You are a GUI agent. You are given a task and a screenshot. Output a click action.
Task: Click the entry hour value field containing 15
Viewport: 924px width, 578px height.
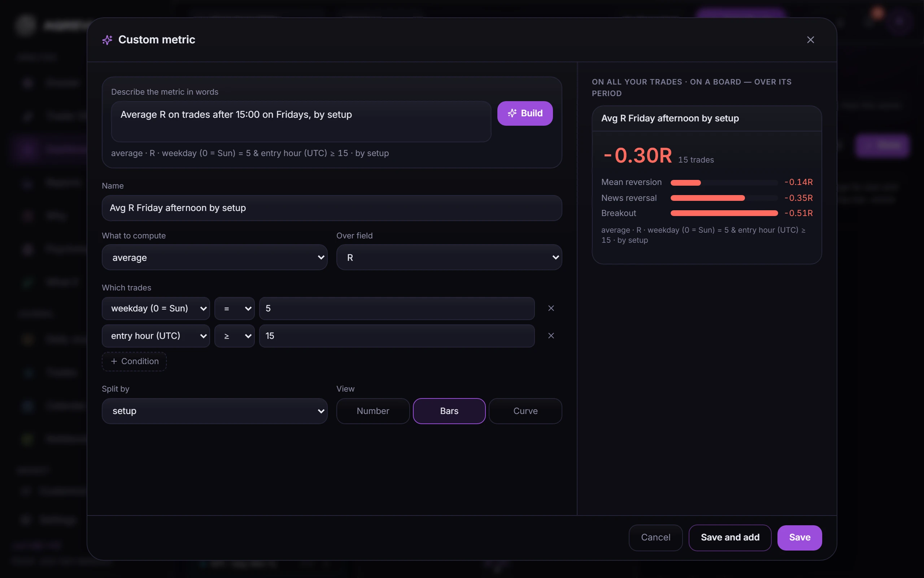point(397,336)
